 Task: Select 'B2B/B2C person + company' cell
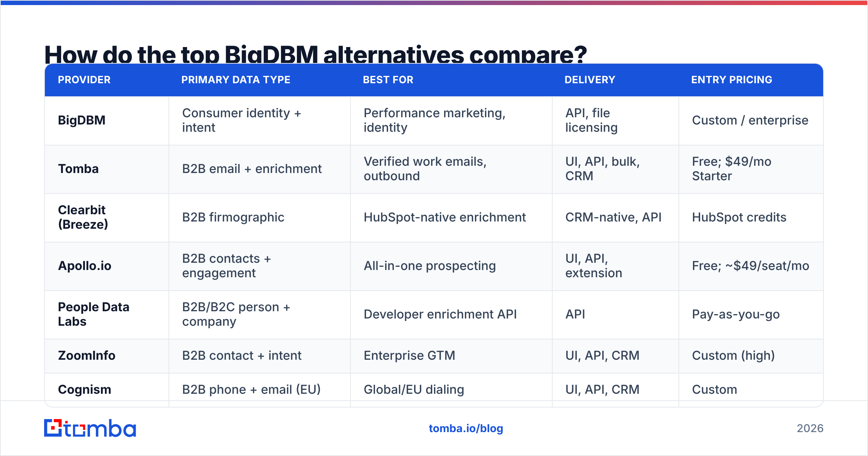point(260,314)
